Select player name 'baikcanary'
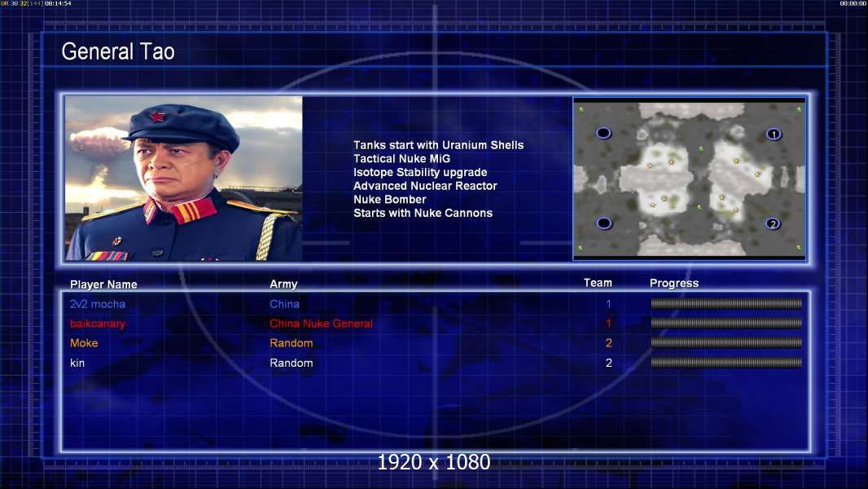The height and width of the screenshot is (489, 868). click(98, 324)
